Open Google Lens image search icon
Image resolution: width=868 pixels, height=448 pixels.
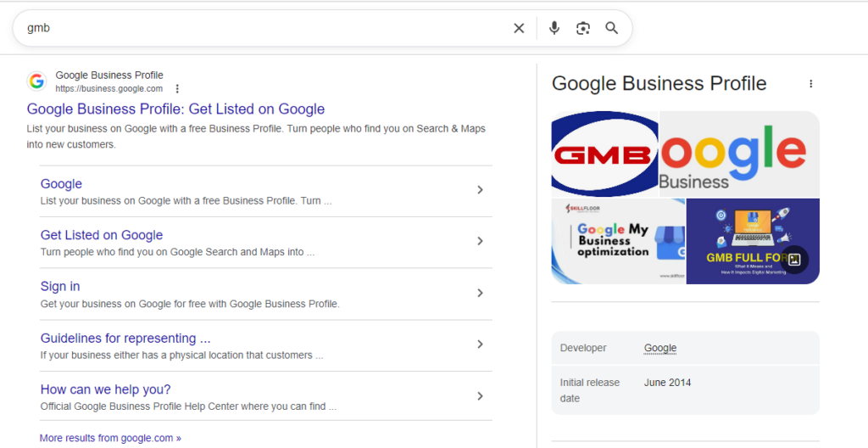583,29
